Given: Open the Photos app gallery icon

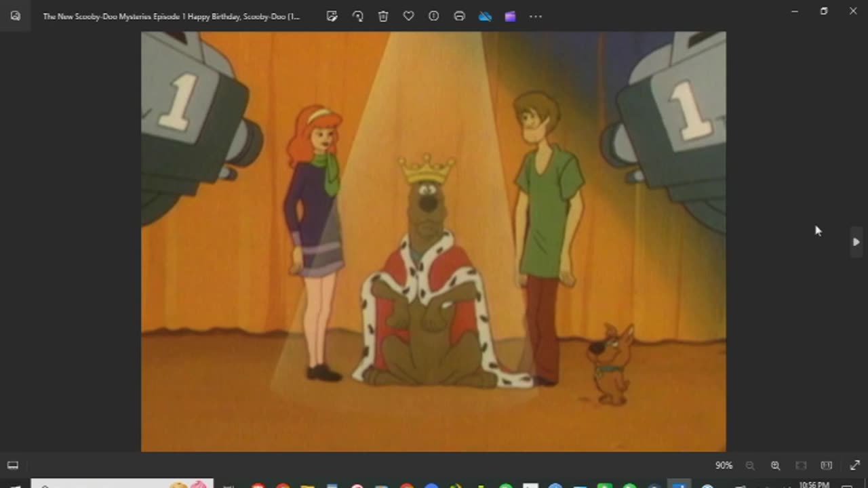Looking at the screenshot, I should point(15,16).
